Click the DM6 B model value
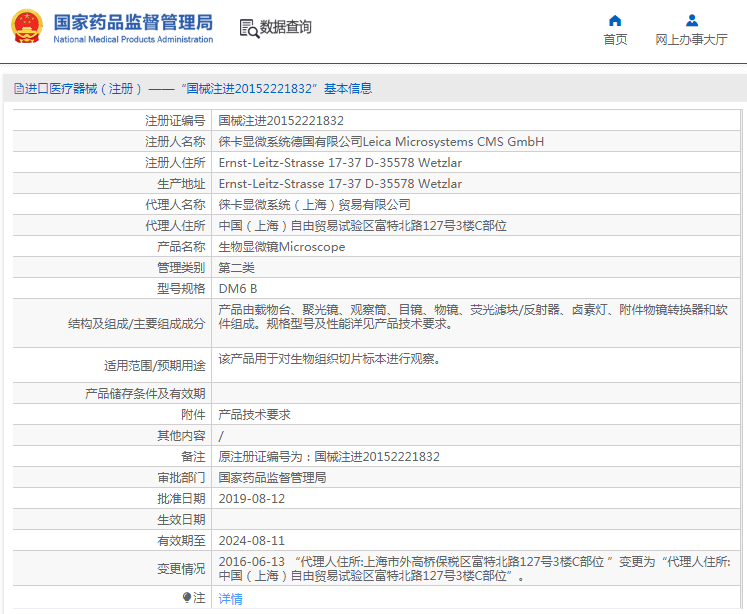This screenshot has height=614, width=747. 238,289
